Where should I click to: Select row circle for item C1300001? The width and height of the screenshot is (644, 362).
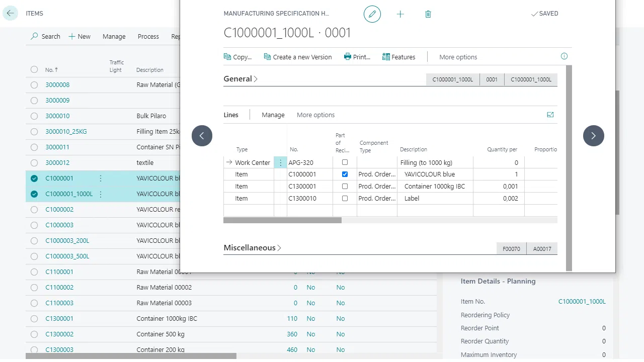pyautogui.click(x=34, y=319)
